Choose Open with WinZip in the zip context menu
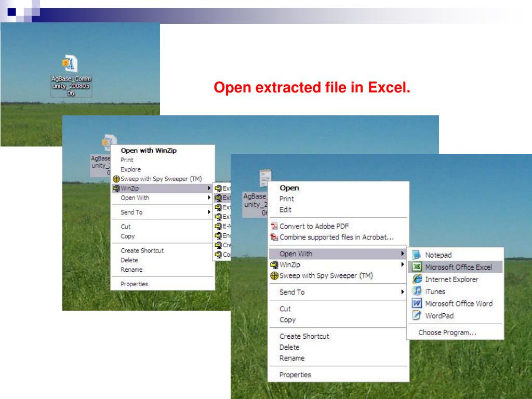Screen dimensions: 532x399 coord(149,150)
